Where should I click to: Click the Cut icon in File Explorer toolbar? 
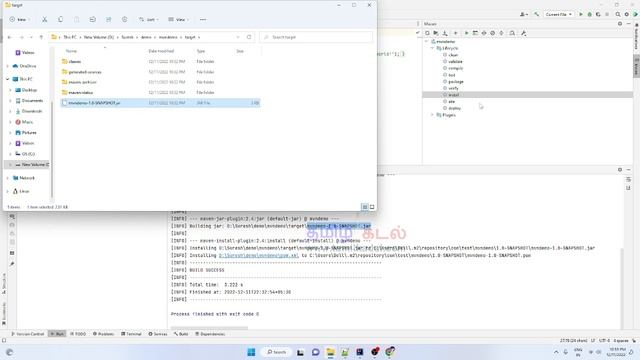pos(44,20)
